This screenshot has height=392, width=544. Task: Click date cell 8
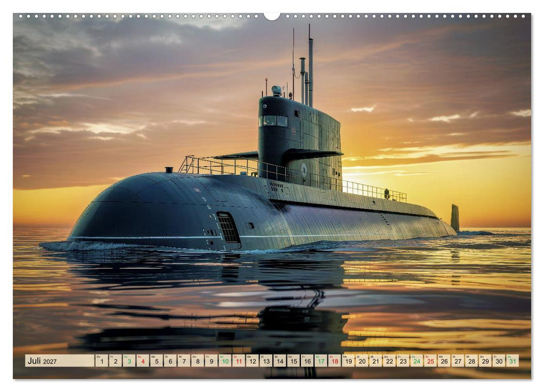[197, 361]
